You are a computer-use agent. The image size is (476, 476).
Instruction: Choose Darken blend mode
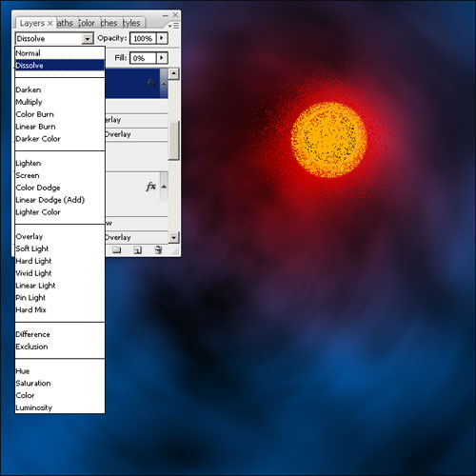coord(60,89)
